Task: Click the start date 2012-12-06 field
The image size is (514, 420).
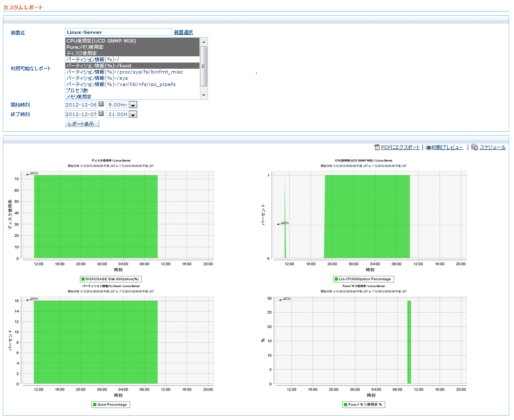Action: click(x=81, y=105)
